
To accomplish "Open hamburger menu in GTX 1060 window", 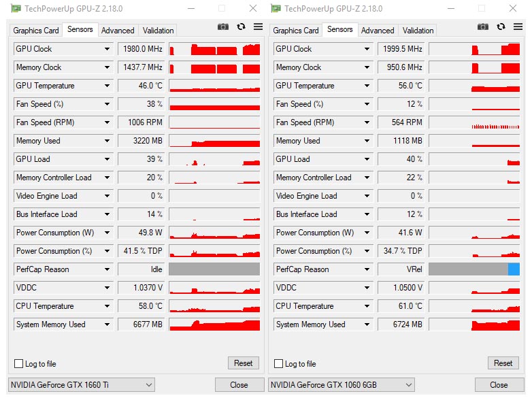I will (518, 27).
